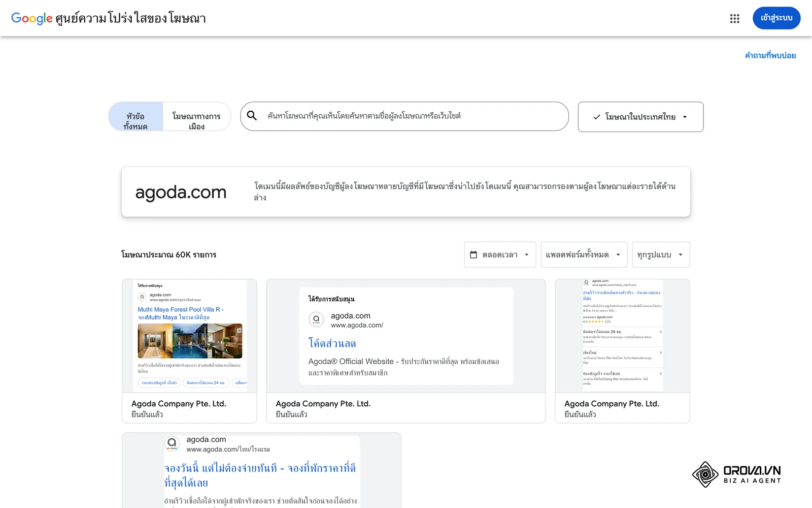Screen dimensions: 812x508
Task: Click agoda favicon in the จองวันนี้ ad
Action: [x=172, y=443]
